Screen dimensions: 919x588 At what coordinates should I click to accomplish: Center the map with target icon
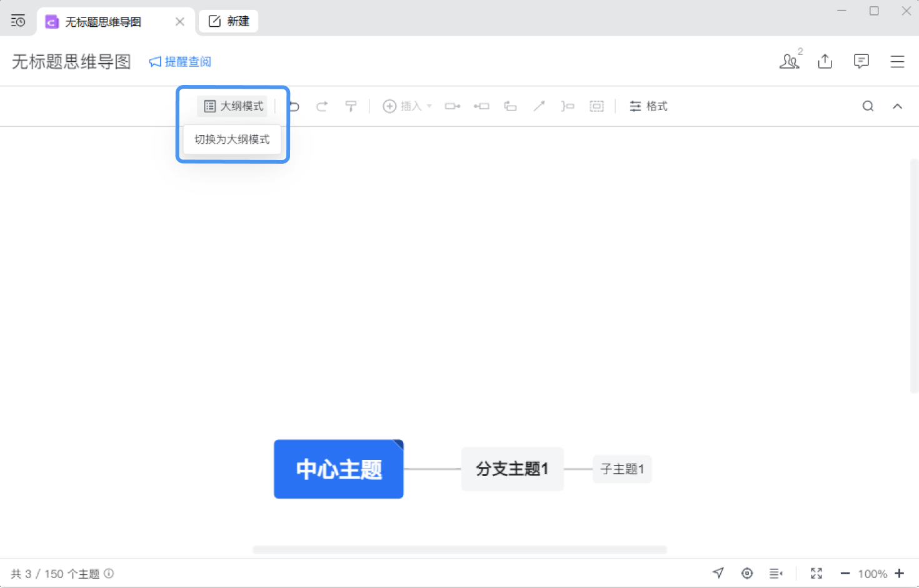747,573
